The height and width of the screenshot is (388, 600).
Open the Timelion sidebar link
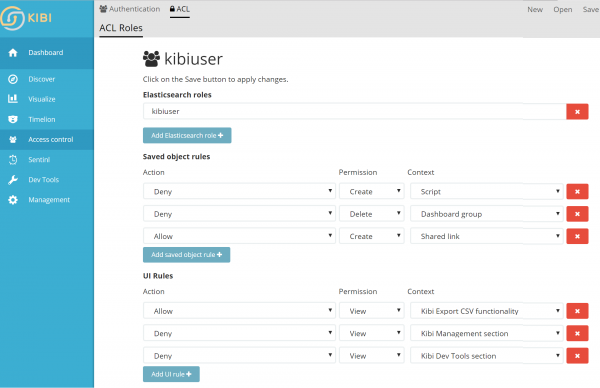pyautogui.click(x=42, y=119)
